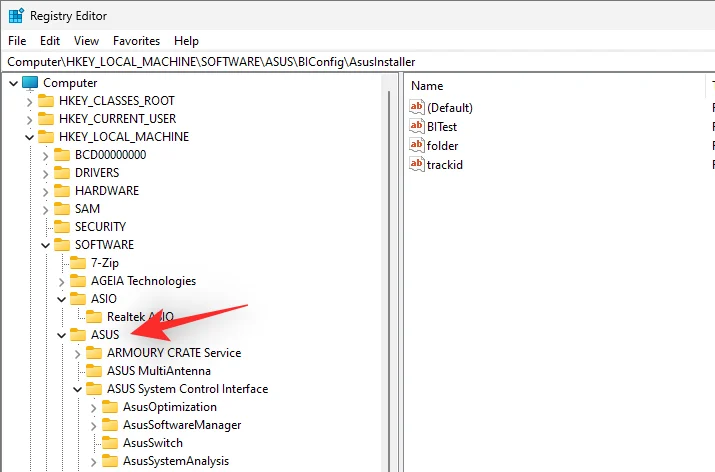This screenshot has width=715, height=472.
Task: Click the BITest string value icon
Action: pos(417,126)
